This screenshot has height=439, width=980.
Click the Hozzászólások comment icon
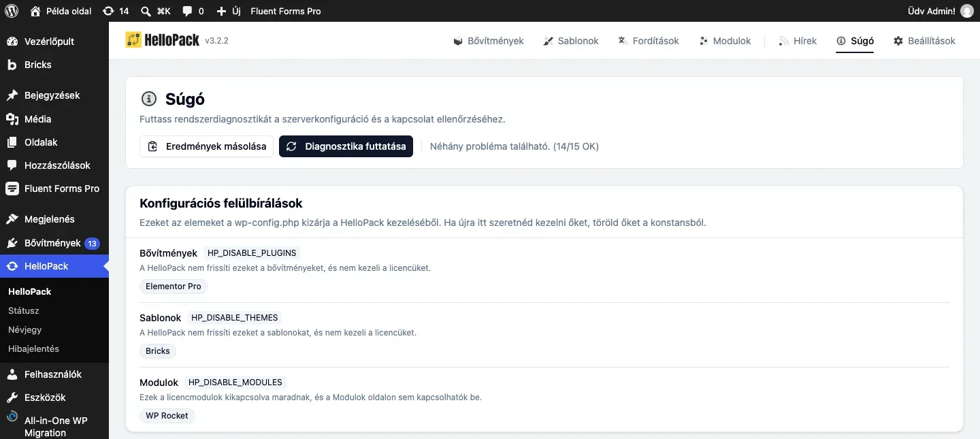(x=12, y=165)
